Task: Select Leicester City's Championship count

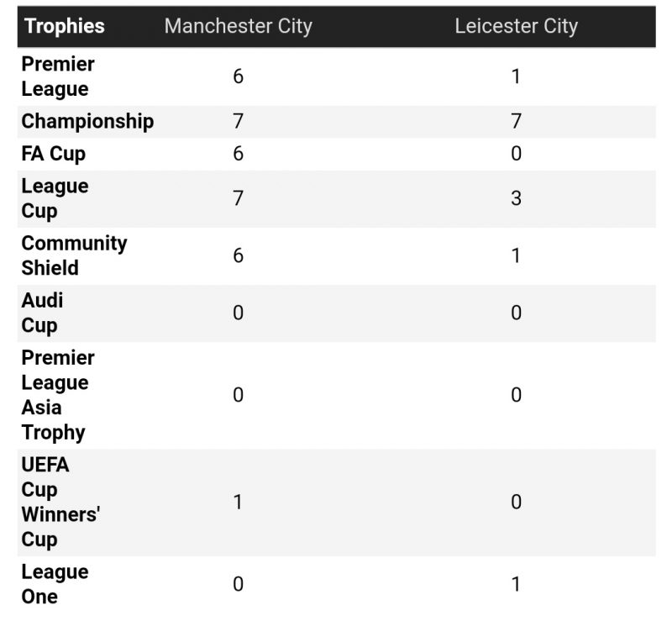Action: pos(516,121)
